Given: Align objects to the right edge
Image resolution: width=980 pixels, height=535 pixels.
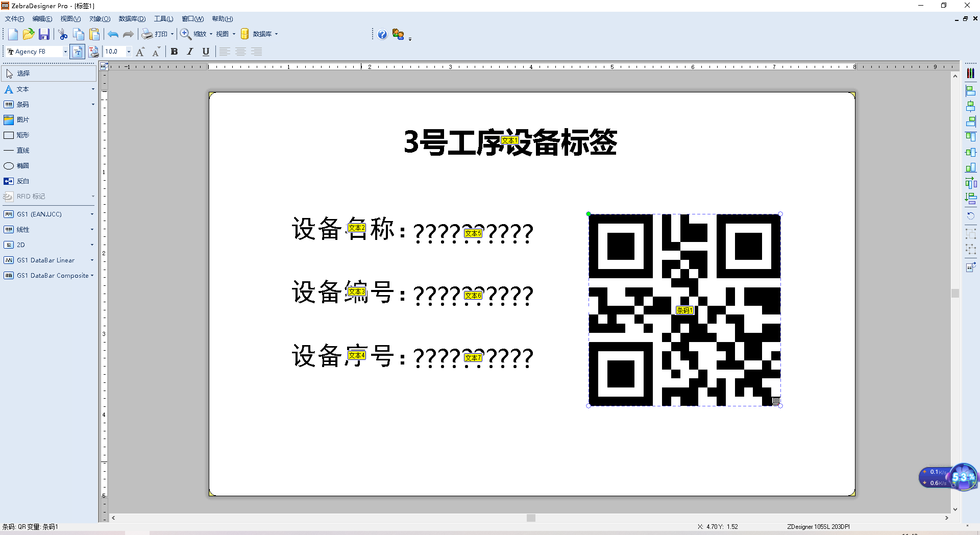Looking at the screenshot, I should [970, 121].
